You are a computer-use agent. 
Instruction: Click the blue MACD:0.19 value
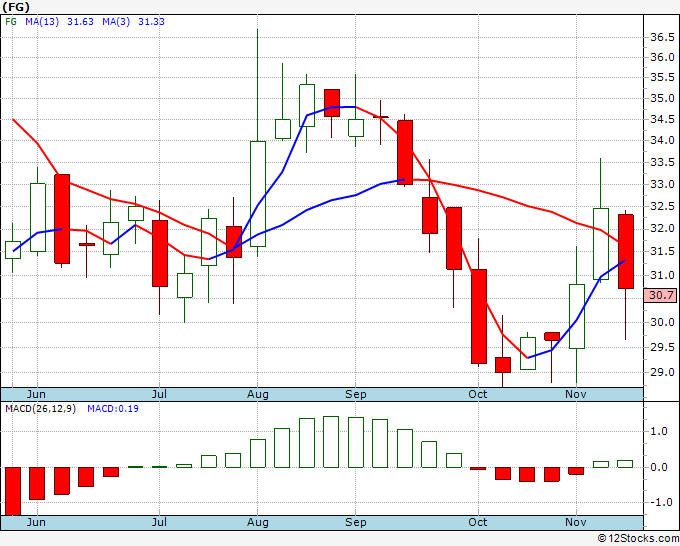[x=113, y=409]
